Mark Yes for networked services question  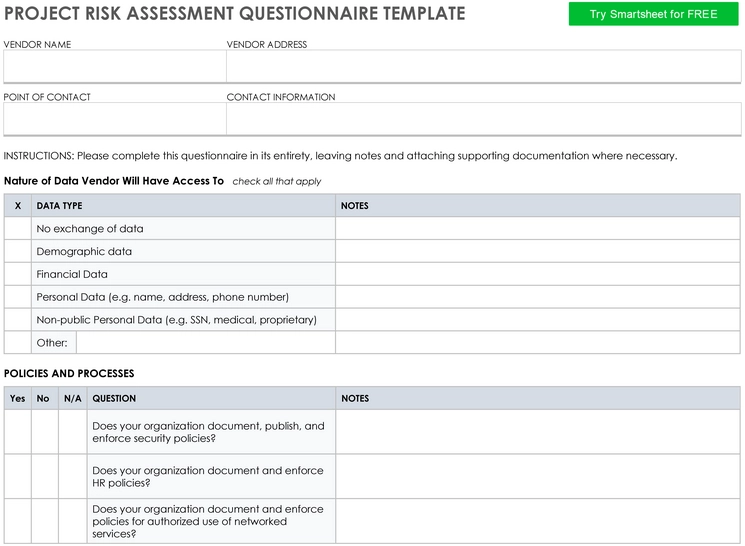point(18,521)
